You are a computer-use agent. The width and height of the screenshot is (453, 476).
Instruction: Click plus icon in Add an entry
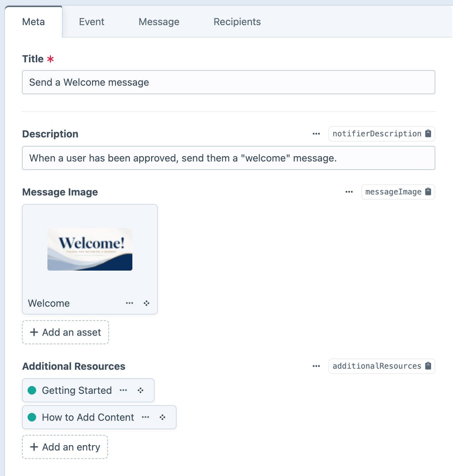(x=34, y=447)
